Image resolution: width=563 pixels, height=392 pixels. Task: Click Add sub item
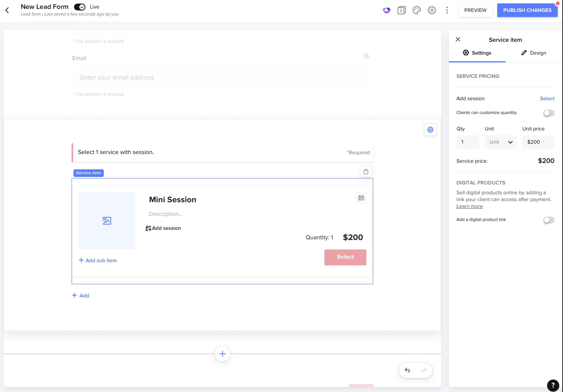pos(98,260)
